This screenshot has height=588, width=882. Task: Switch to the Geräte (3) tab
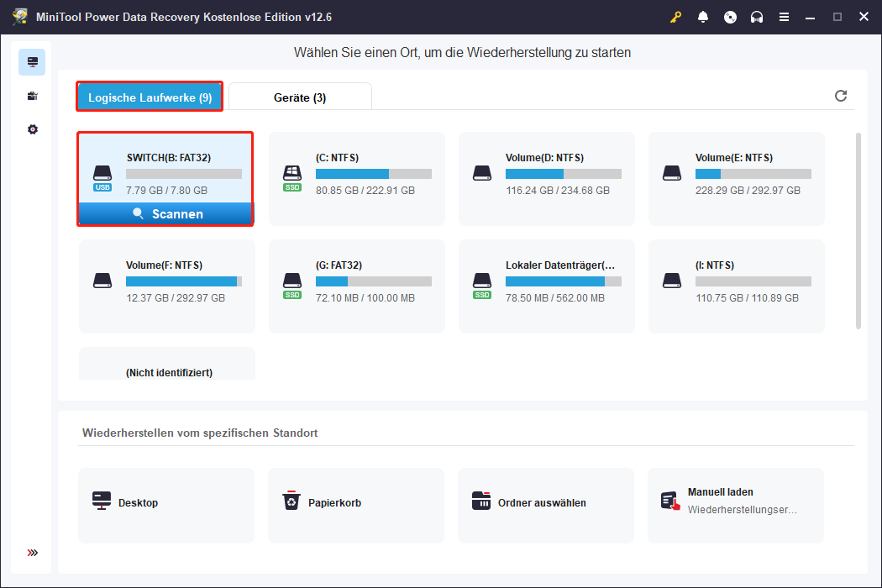(300, 97)
